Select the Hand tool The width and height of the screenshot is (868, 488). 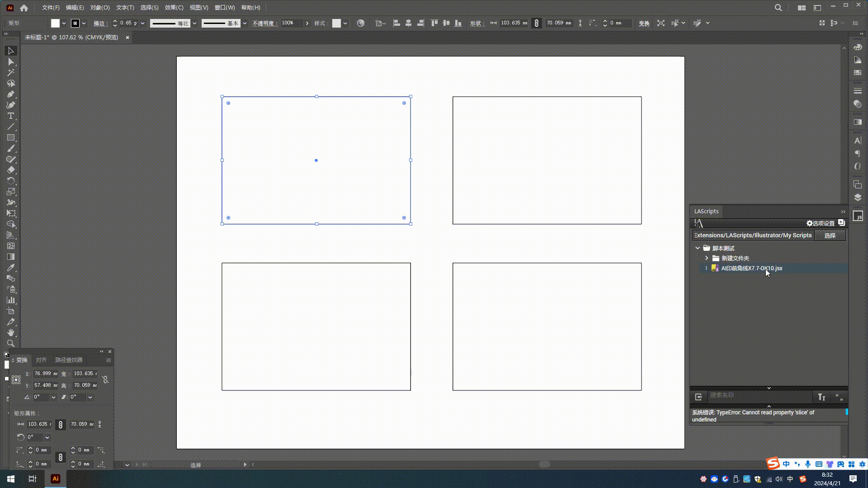pos(11,333)
